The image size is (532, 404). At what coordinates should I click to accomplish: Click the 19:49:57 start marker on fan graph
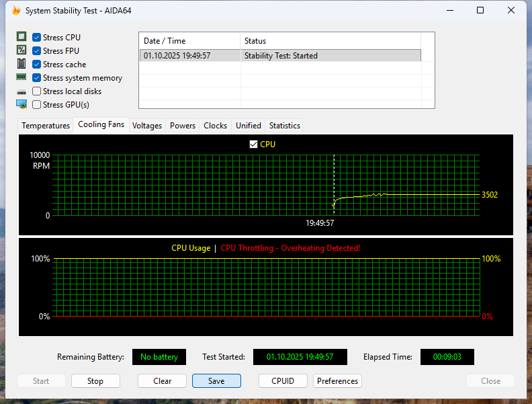tap(320, 223)
